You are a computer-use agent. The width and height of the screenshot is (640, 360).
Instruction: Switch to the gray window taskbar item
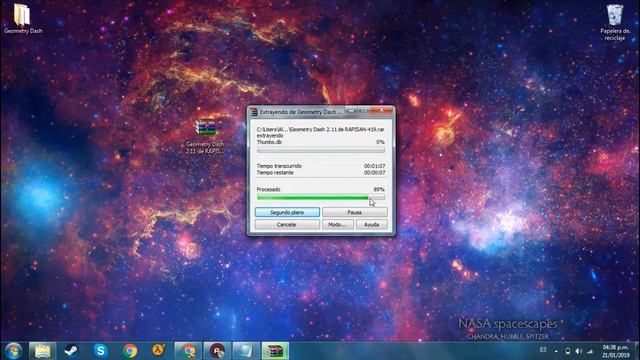point(246,351)
